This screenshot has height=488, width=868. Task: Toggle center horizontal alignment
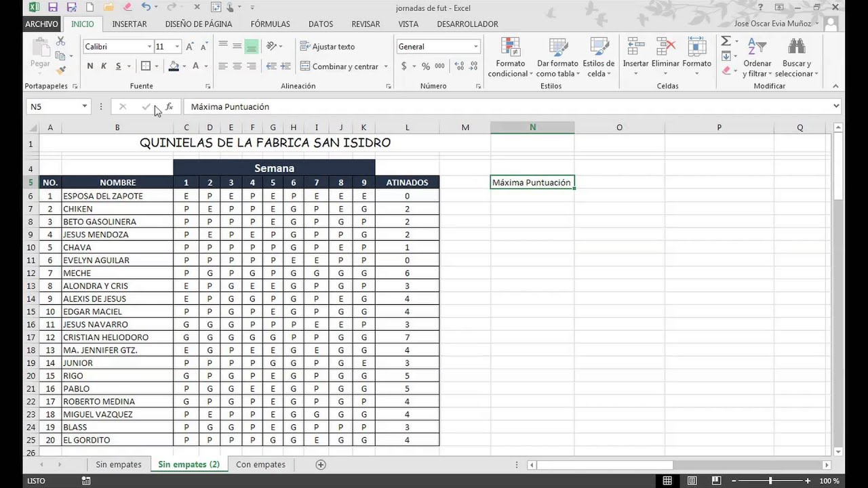(237, 66)
